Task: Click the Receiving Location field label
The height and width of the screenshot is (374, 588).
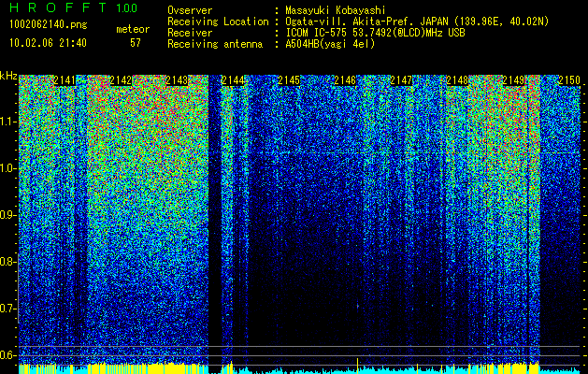Action: click(218, 22)
